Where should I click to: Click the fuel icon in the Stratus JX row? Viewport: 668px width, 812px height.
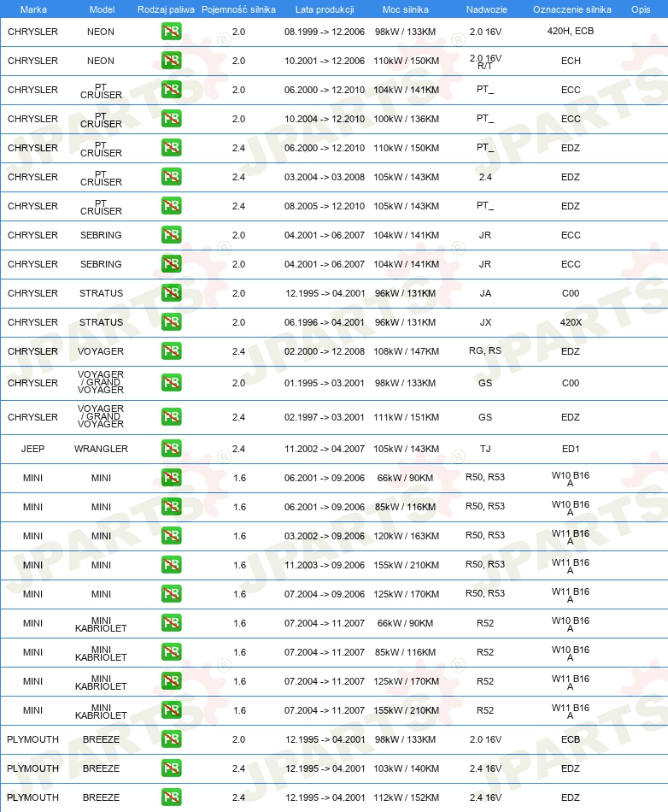(x=171, y=322)
